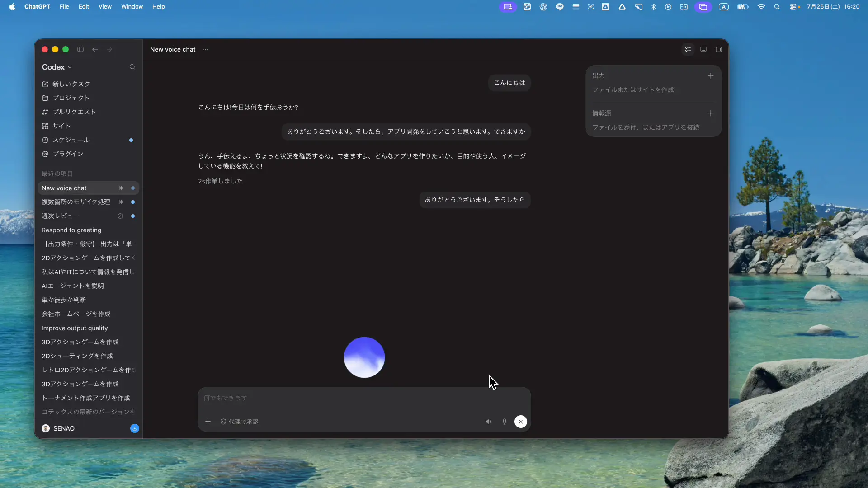
Task: Open 複数箇所のモザイク処理 conversation
Action: tap(89, 202)
